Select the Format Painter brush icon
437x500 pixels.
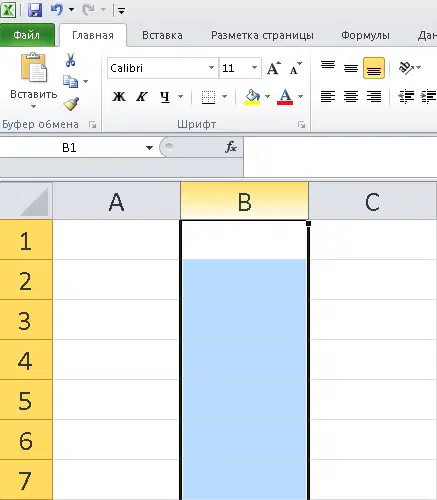tap(71, 104)
